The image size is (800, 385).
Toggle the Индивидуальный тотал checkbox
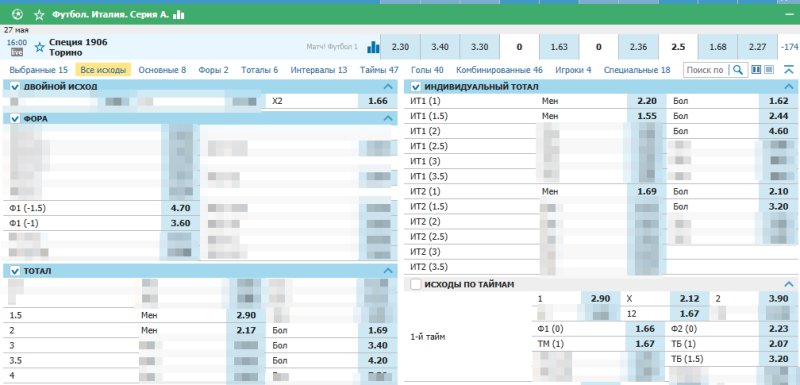[416, 87]
